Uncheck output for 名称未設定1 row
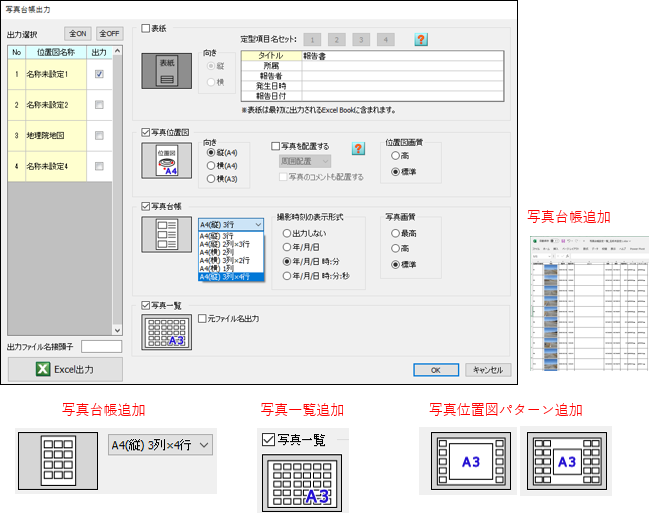650x513 pixels. point(99,74)
